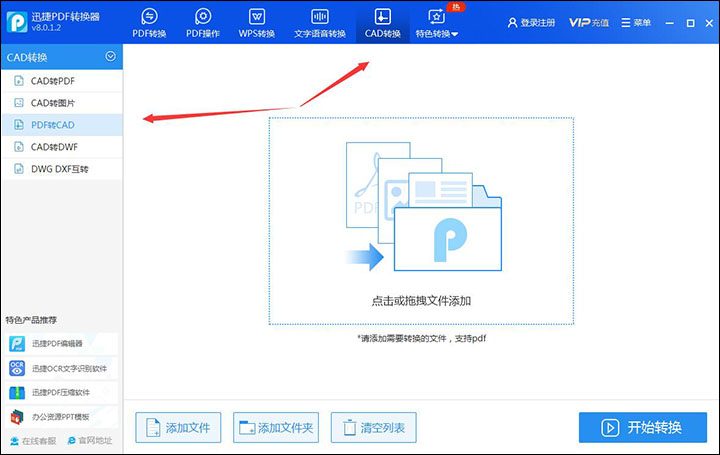The image size is (720, 455).
Task: Click the CAD转换 download icon
Action: 382,17
